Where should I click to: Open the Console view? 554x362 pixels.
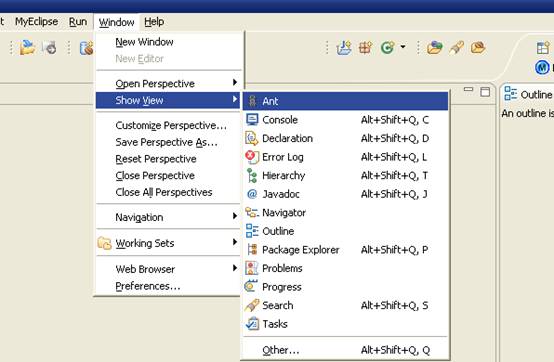[345, 120]
